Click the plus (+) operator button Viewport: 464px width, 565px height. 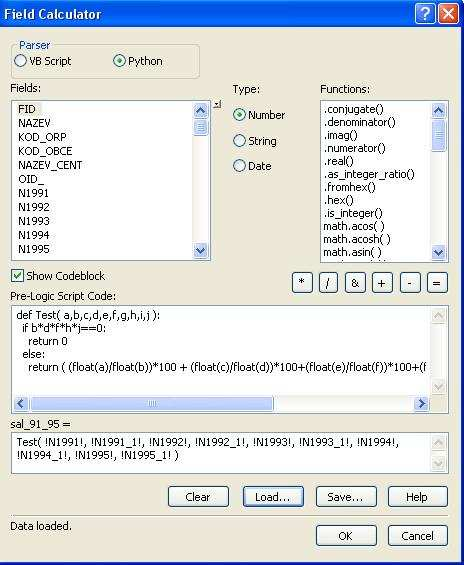[x=382, y=282]
